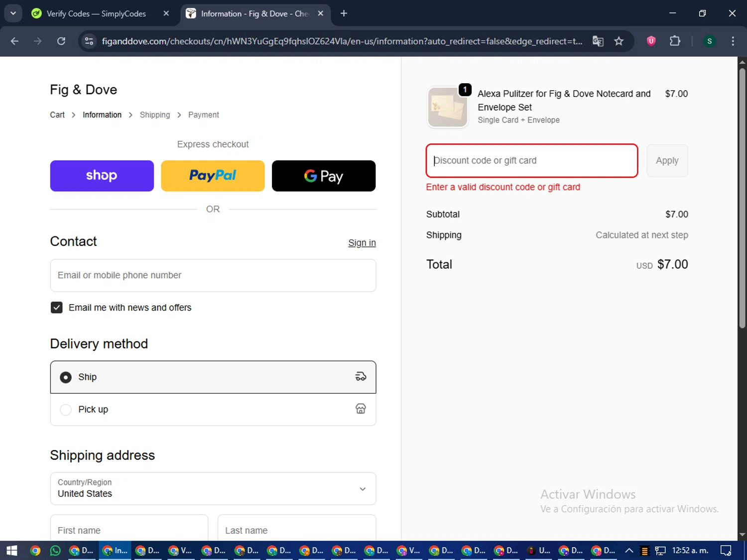Image resolution: width=747 pixels, height=560 pixels.
Task: Pay with Shop Pay button
Action: [102, 176]
